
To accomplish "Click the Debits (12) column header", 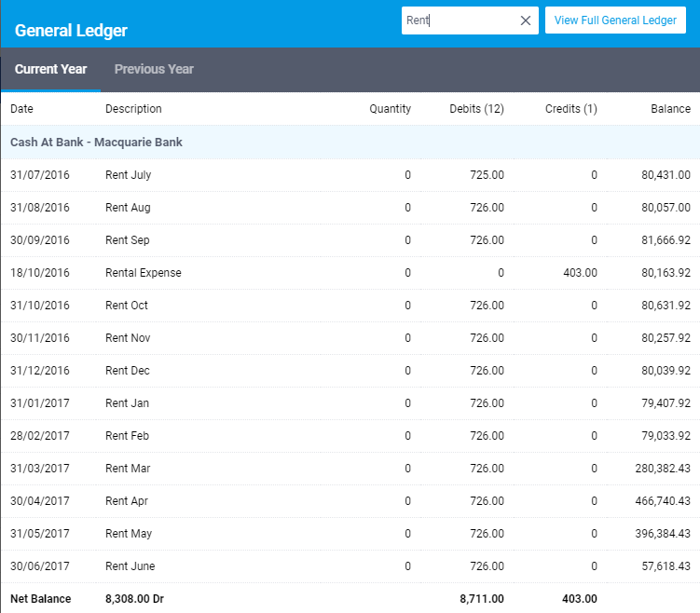I will coord(476,109).
